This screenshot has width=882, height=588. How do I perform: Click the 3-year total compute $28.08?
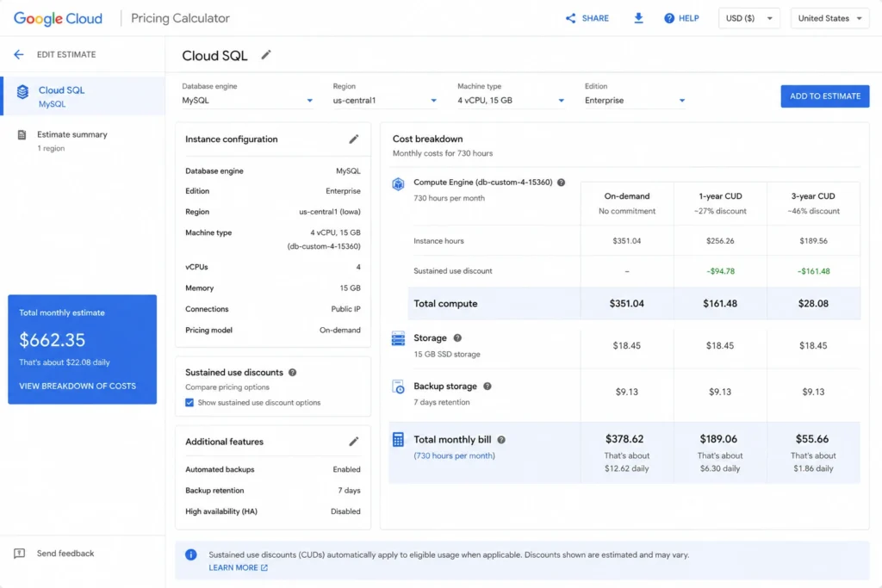coord(813,304)
